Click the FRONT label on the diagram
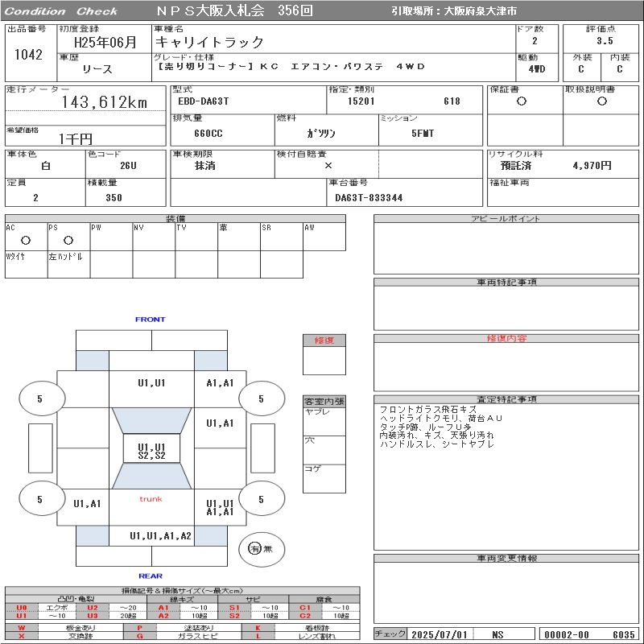Viewport: 644px width, 644px height. (151, 319)
